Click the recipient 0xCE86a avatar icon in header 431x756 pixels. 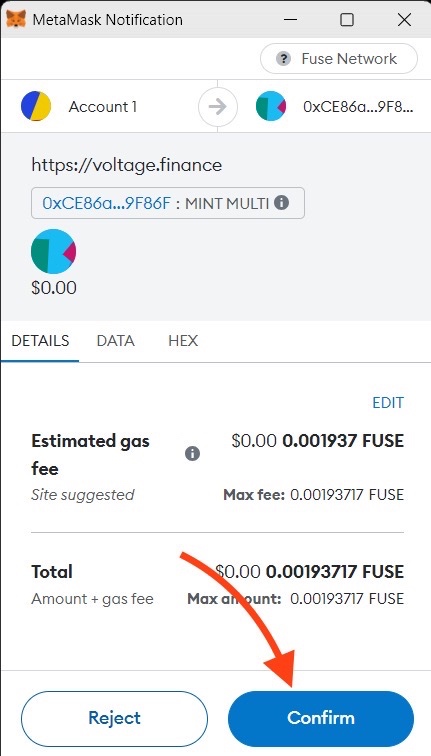tap(271, 106)
